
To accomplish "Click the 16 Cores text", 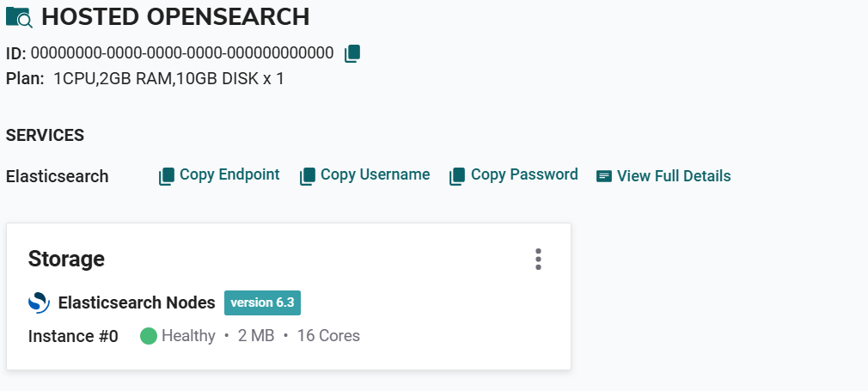I will (328, 336).
